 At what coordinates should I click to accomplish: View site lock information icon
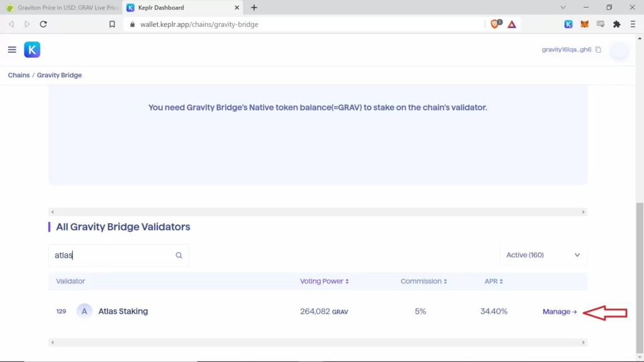coord(132,25)
